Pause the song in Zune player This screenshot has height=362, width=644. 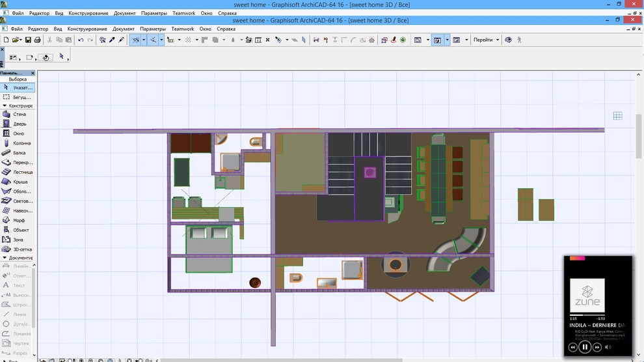pyautogui.click(x=585, y=347)
